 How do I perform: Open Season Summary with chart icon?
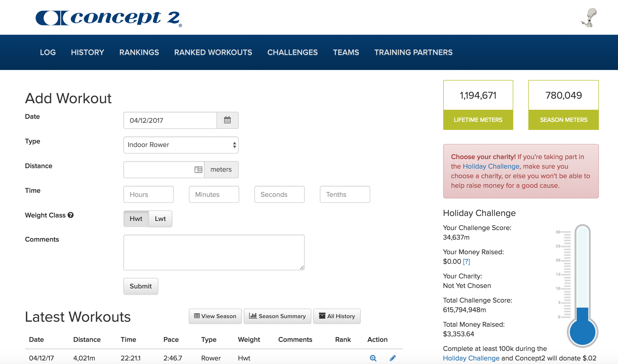point(277,316)
